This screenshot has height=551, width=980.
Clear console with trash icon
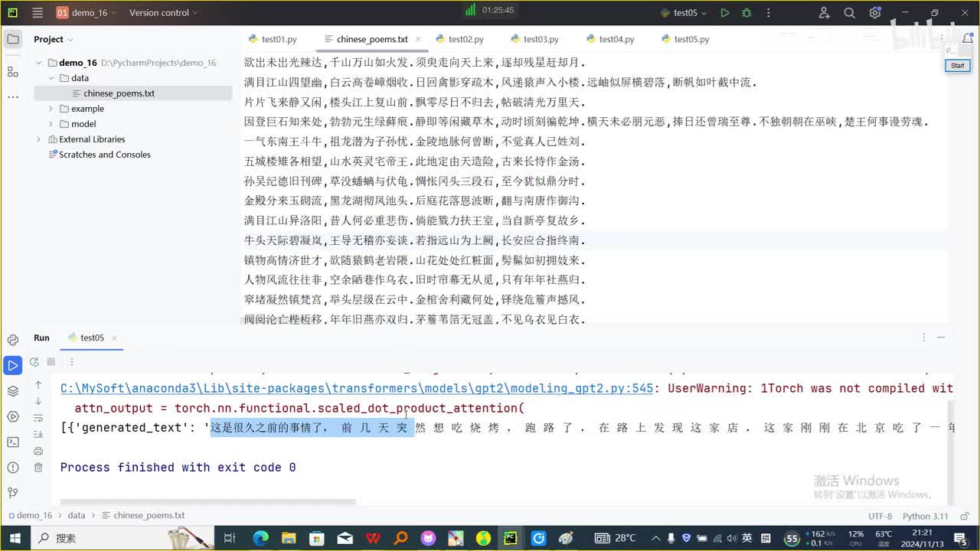pos(38,468)
